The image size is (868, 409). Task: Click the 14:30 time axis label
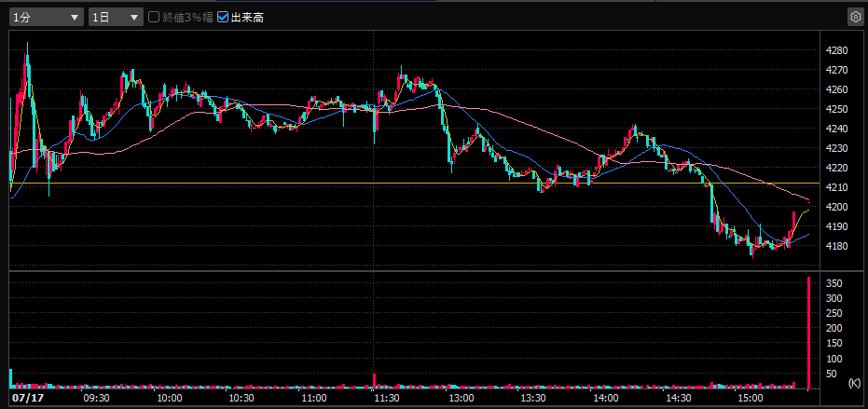click(x=678, y=398)
